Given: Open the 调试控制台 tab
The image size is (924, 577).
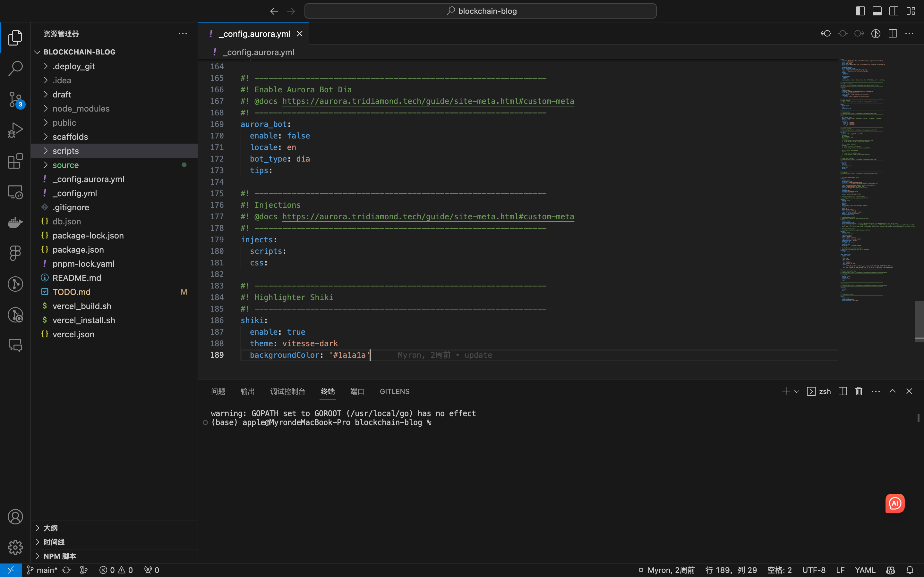Looking at the screenshot, I should coord(287,391).
